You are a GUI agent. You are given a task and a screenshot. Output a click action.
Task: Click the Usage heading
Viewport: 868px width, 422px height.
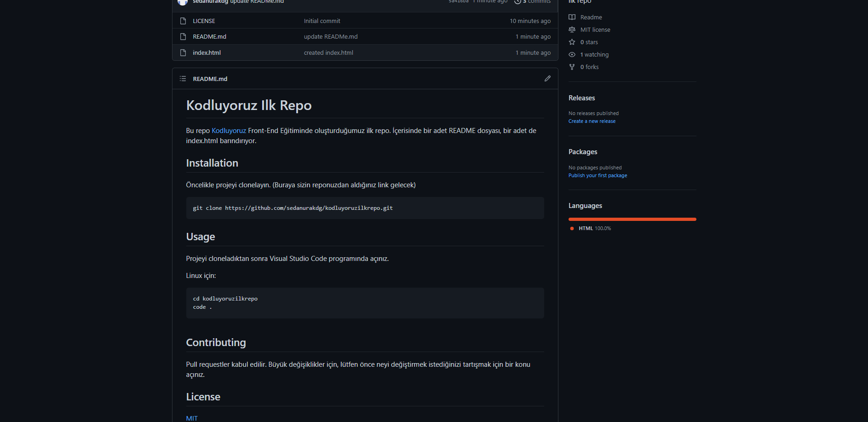click(201, 237)
